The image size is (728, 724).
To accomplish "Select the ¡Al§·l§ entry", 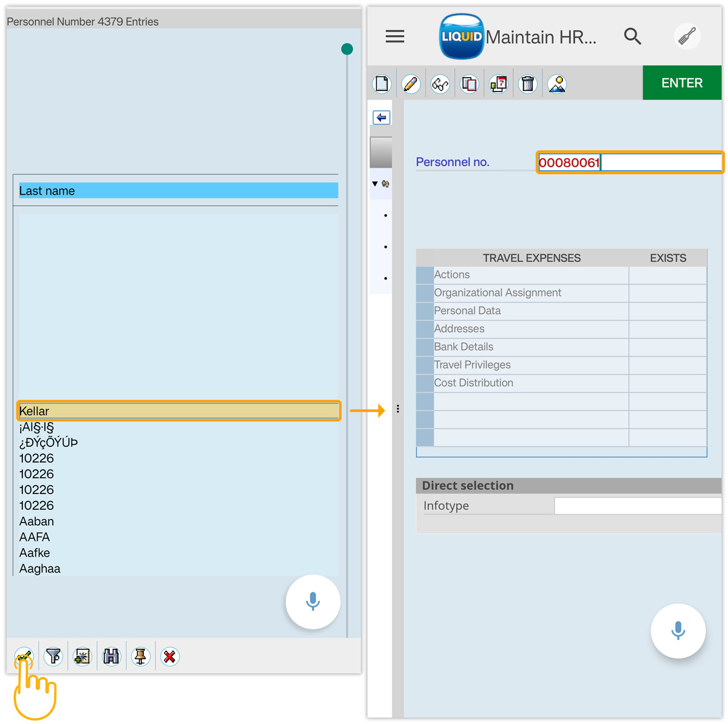I will 36,427.
